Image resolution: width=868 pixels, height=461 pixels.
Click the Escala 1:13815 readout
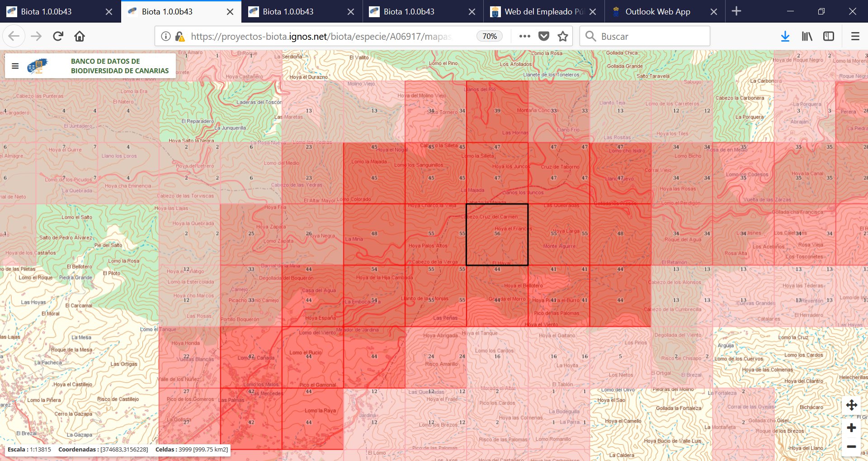(29, 449)
